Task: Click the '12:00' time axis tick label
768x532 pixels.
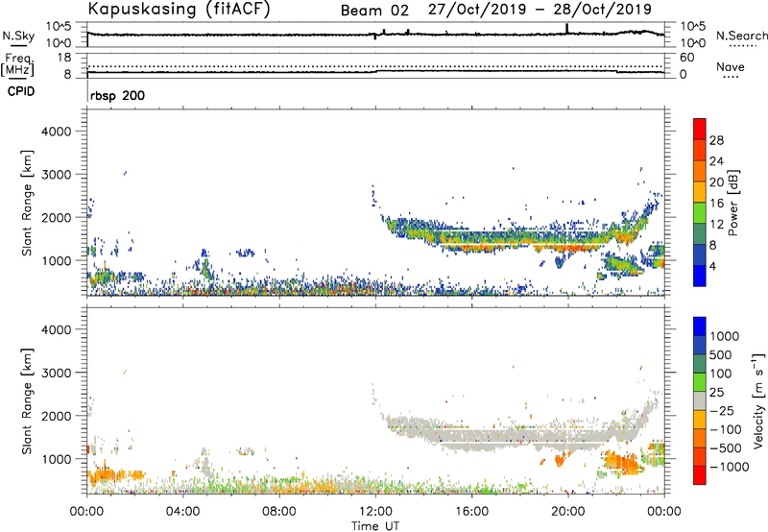Action: [375, 512]
